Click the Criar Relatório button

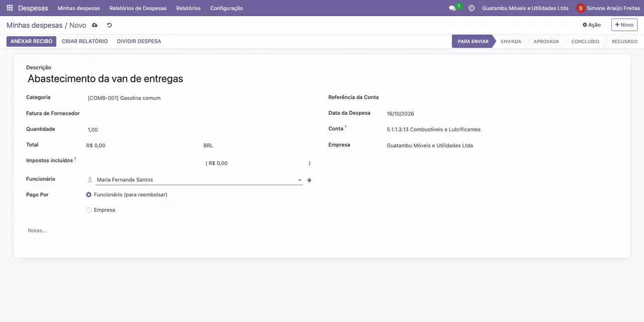85,41
